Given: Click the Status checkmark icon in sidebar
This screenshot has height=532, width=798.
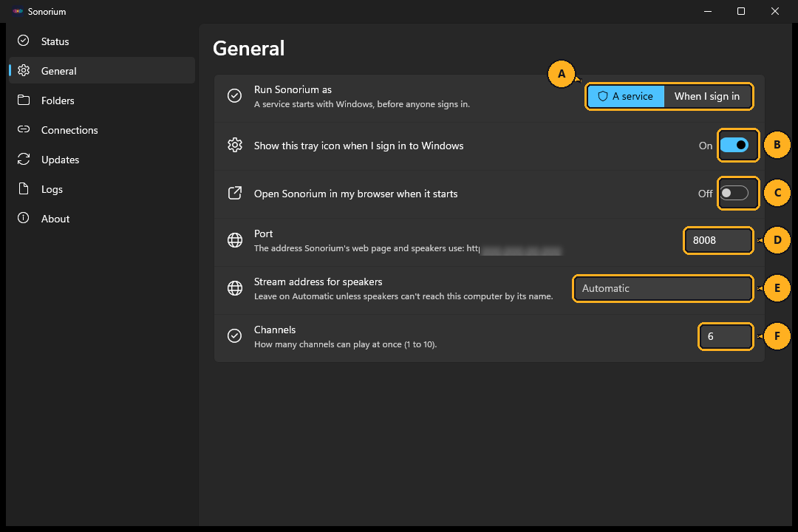Looking at the screenshot, I should point(24,41).
